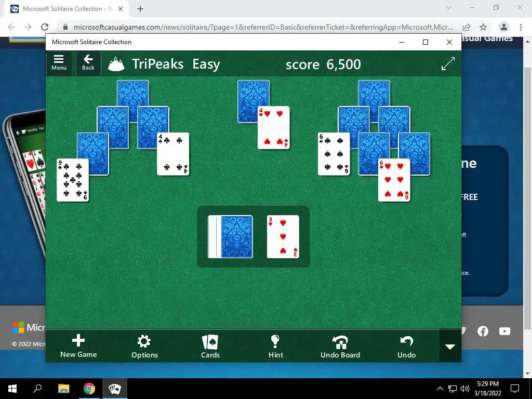Start a New Game with the plus icon
The width and height of the screenshot is (532, 399).
(78, 346)
